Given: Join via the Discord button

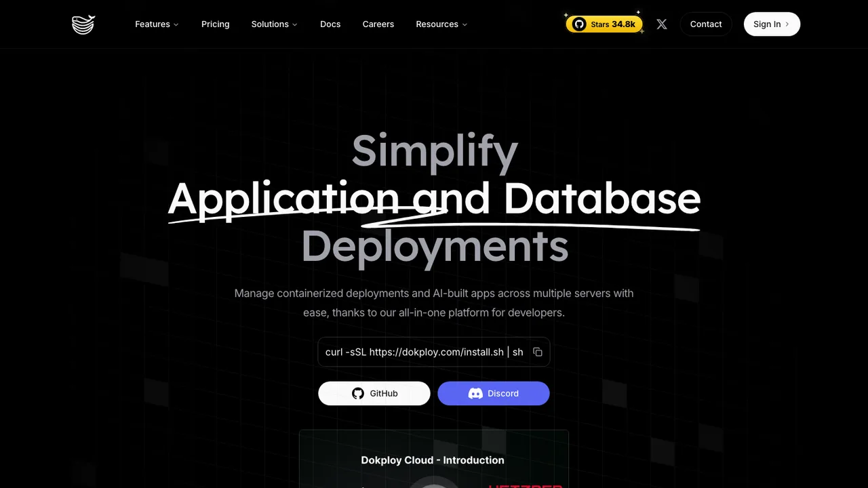Looking at the screenshot, I should [x=494, y=393].
